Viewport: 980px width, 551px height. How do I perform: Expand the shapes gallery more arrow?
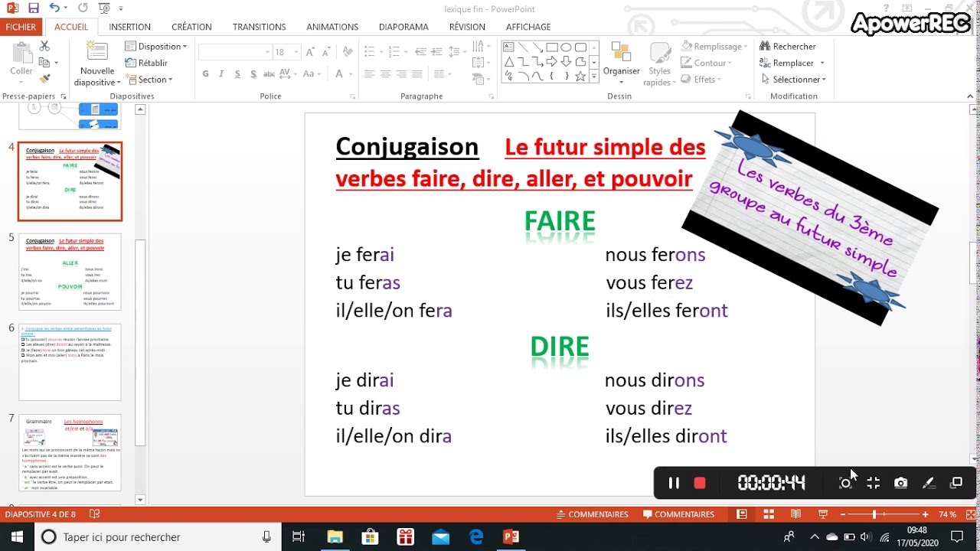[x=593, y=77]
